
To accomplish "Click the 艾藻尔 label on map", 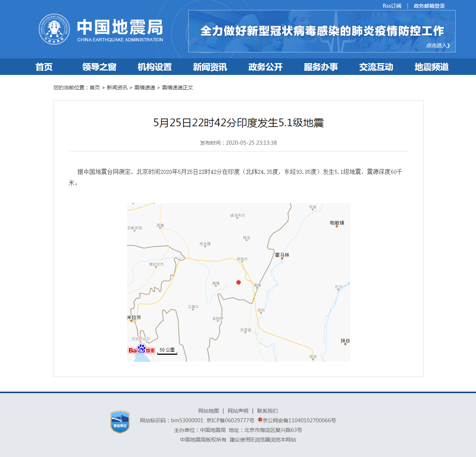I will [193, 307].
